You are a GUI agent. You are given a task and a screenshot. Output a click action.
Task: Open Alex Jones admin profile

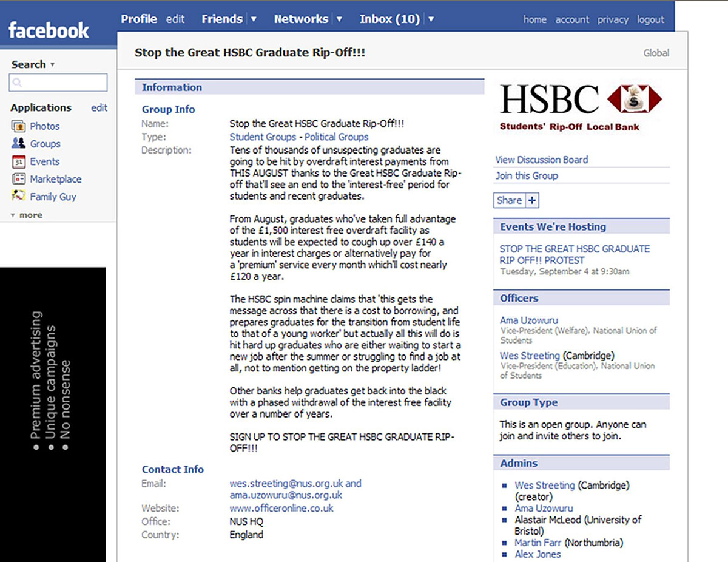538,554
